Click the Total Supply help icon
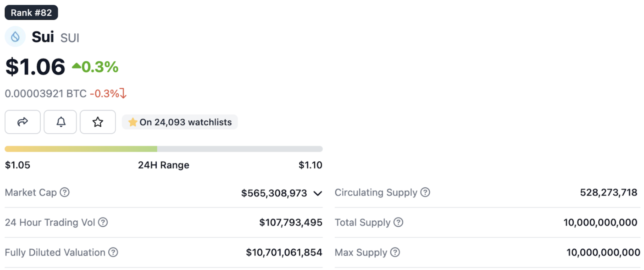 pyautogui.click(x=398, y=222)
